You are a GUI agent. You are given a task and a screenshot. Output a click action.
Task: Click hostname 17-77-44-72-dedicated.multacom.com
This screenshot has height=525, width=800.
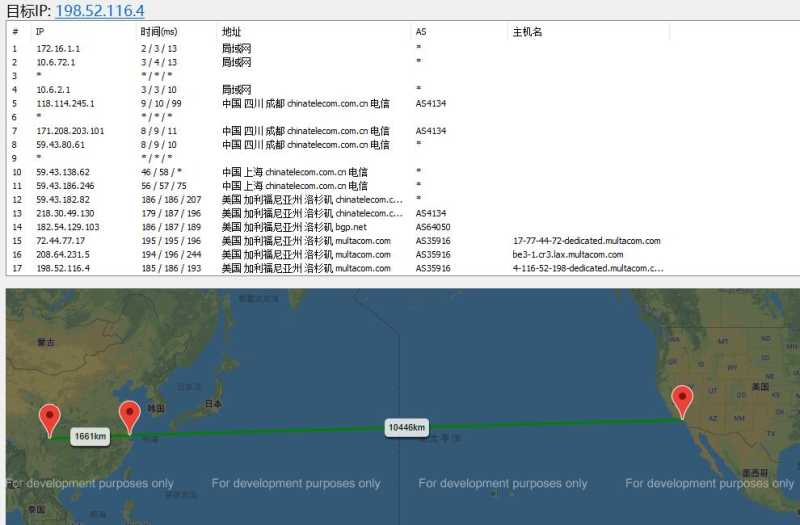587,241
